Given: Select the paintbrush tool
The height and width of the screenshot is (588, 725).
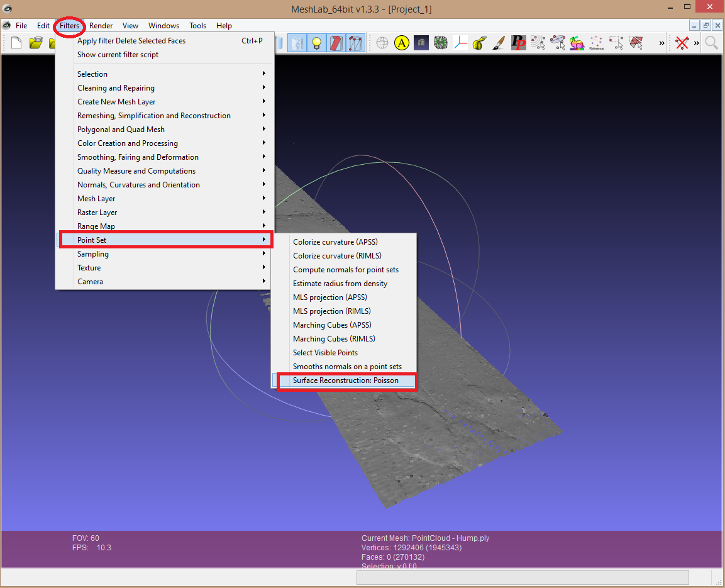Looking at the screenshot, I should pos(499,43).
